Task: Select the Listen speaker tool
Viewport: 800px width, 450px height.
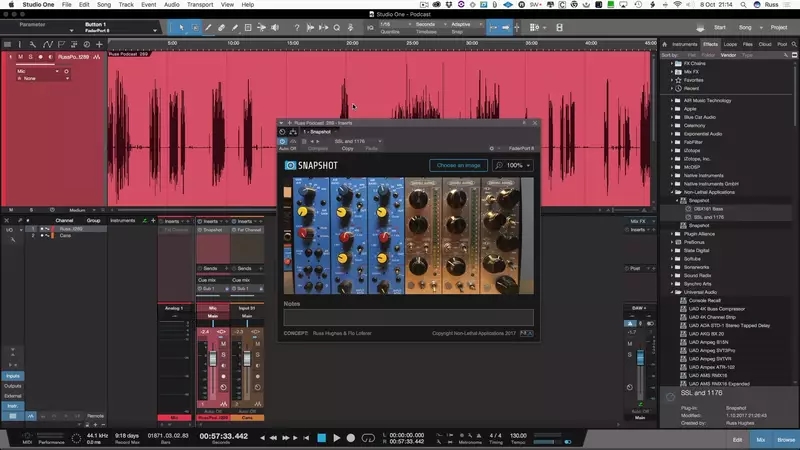Action: click(x=275, y=28)
